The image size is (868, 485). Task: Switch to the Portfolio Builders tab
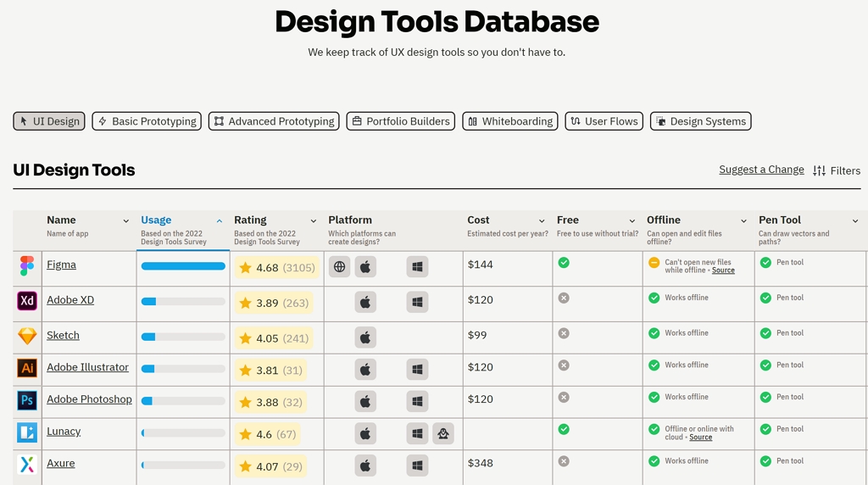401,121
